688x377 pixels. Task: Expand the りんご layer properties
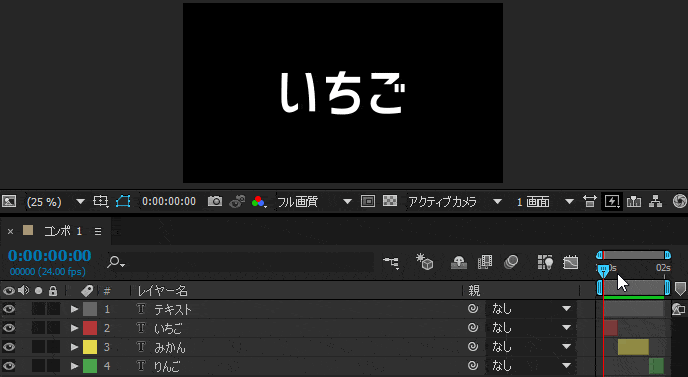(x=74, y=366)
